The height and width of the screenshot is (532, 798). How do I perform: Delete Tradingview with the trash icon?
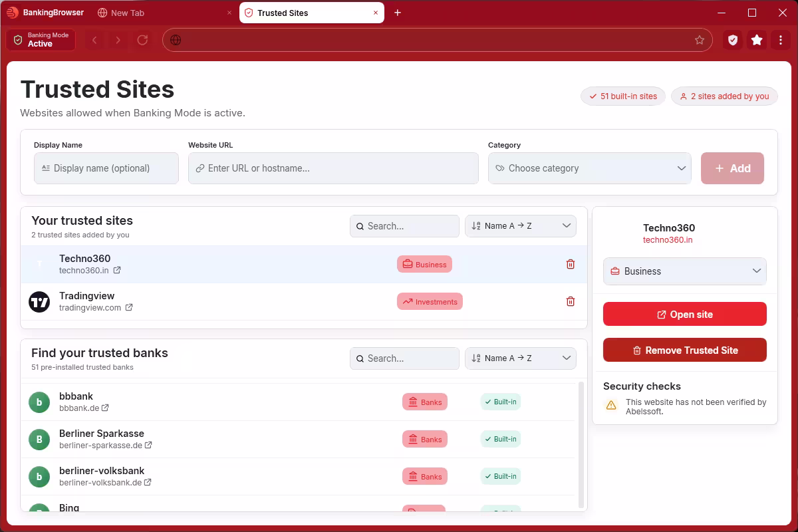pos(570,301)
